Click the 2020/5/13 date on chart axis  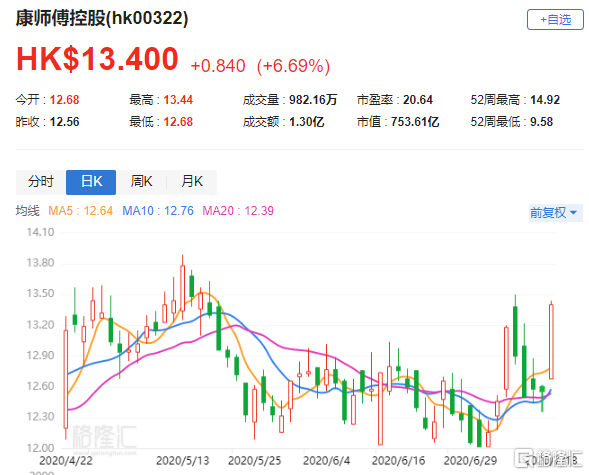183,461
